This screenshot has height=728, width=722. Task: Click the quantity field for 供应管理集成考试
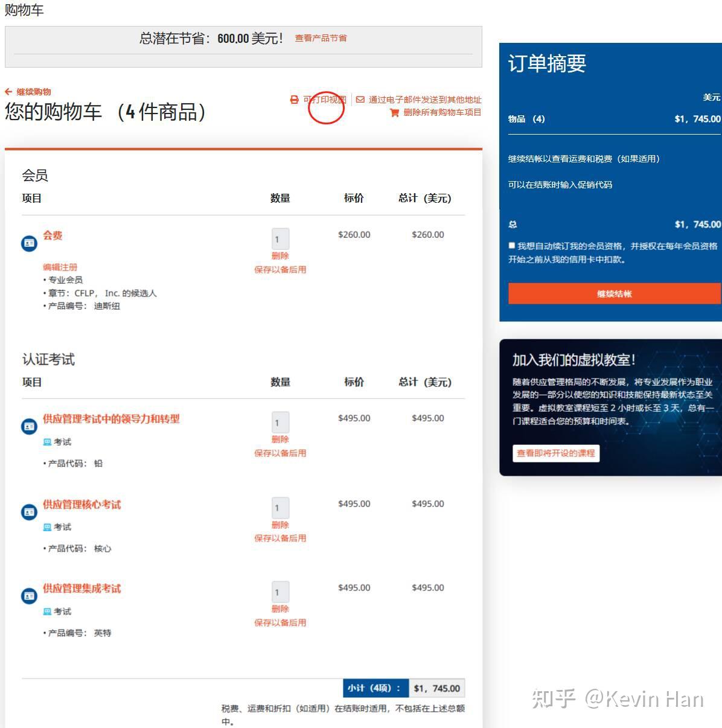point(280,592)
